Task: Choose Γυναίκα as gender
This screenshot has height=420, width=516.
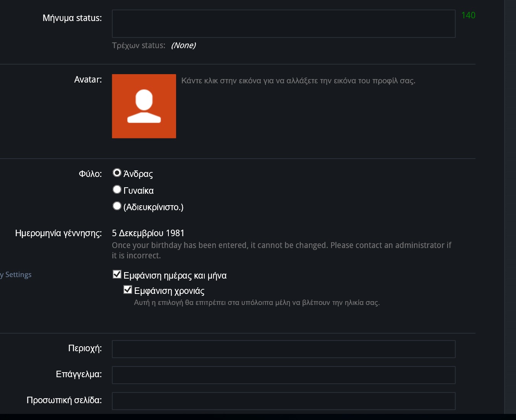Action: (x=117, y=190)
